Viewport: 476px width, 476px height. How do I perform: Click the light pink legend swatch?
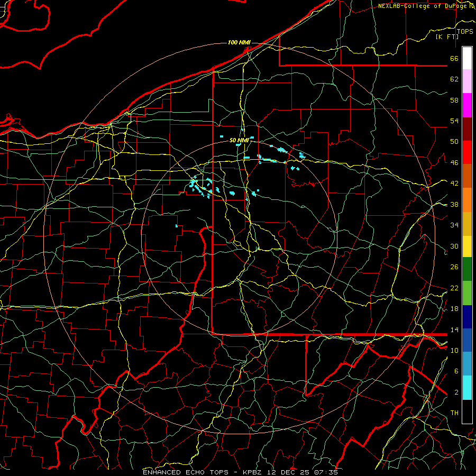(467, 81)
